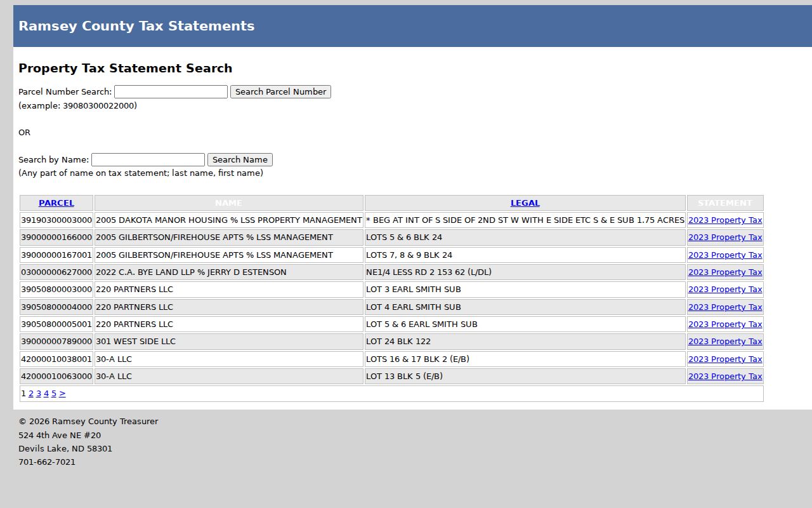Go to results page 4
This screenshot has width=812, height=508.
click(x=46, y=394)
